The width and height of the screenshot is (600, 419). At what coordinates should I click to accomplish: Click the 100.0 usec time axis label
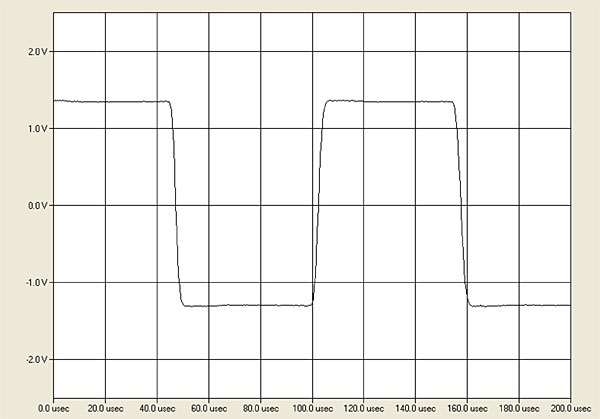pyautogui.click(x=313, y=408)
